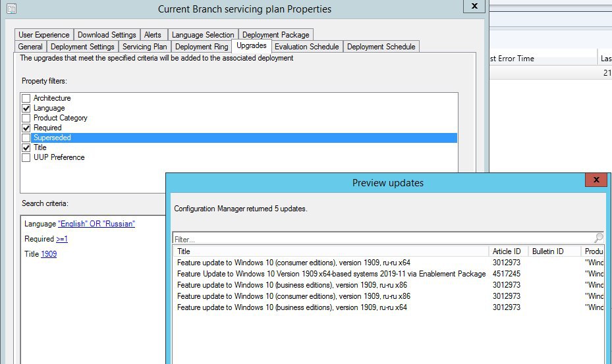
Task: Open the Deployment Ring tab
Action: pos(202,47)
